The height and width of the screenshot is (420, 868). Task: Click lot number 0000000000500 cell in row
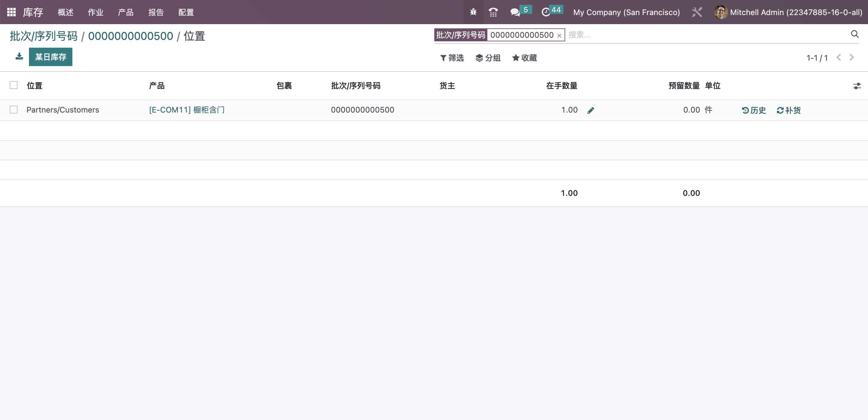point(362,110)
